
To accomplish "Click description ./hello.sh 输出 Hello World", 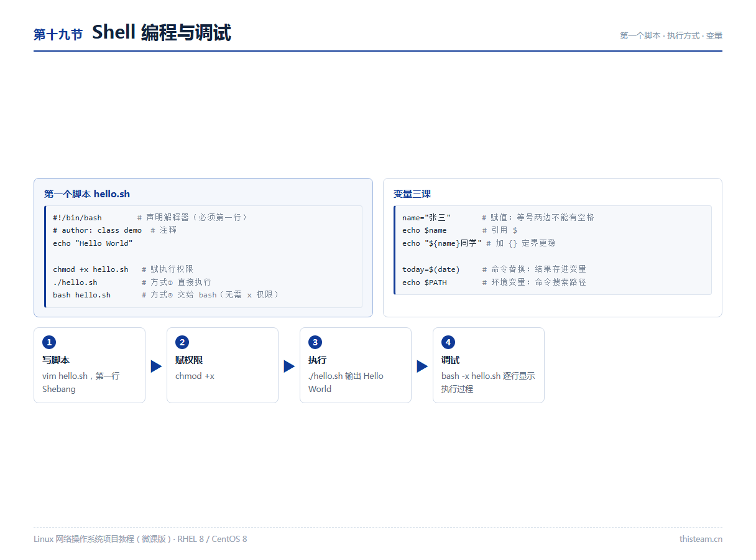I will click(346, 383).
